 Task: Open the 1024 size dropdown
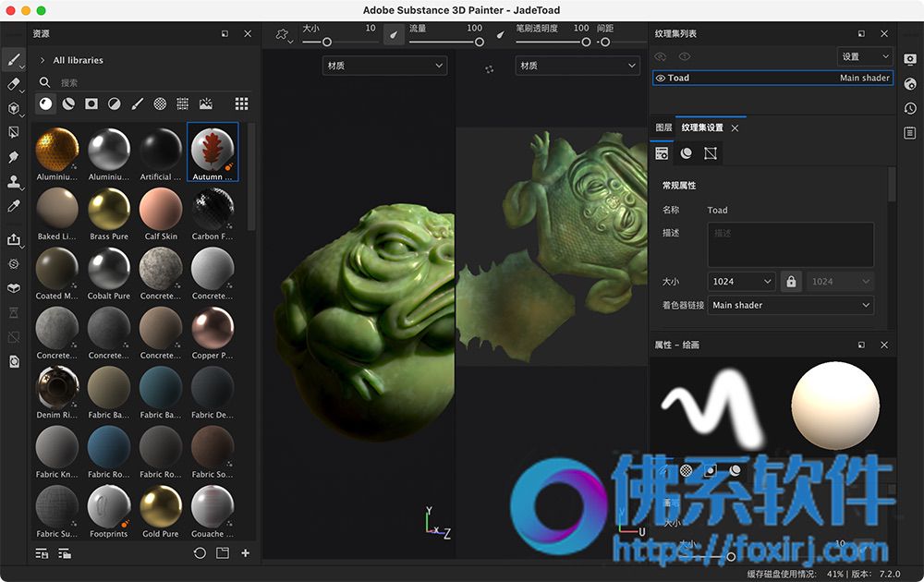741,282
